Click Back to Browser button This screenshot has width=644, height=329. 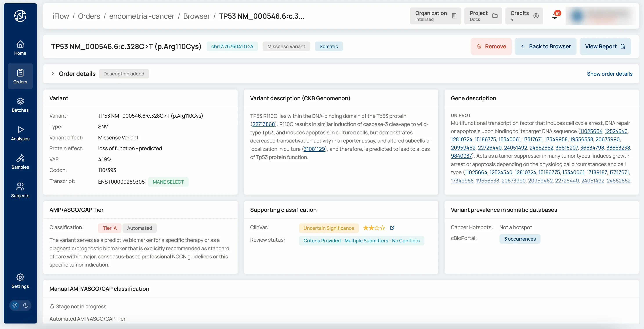point(546,46)
